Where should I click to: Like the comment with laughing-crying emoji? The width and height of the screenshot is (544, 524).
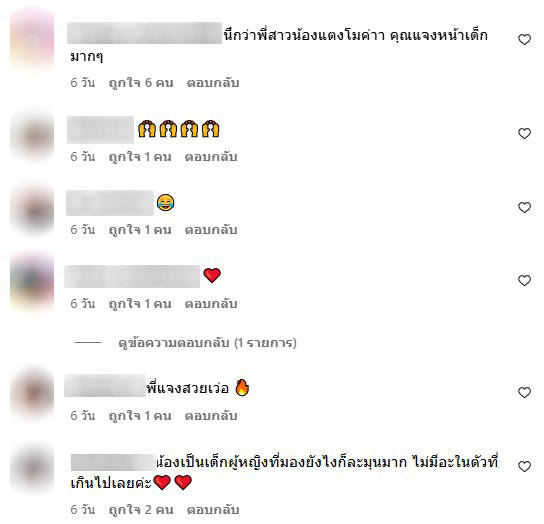(524, 207)
